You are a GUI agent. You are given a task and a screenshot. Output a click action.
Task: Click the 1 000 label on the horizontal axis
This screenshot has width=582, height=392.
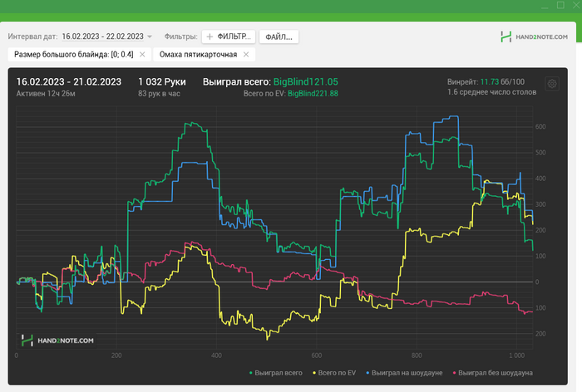pos(516,355)
